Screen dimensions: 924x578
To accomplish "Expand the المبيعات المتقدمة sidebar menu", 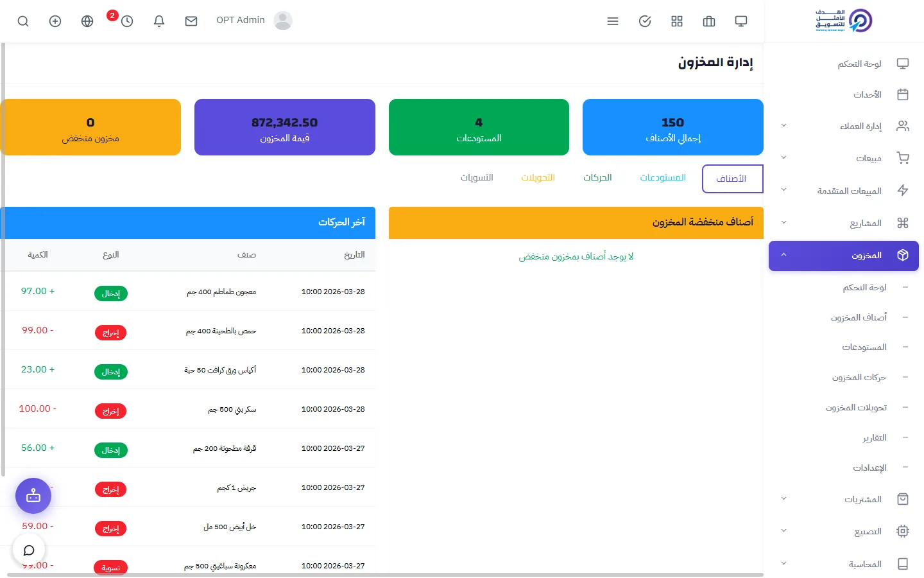I will coord(844,191).
